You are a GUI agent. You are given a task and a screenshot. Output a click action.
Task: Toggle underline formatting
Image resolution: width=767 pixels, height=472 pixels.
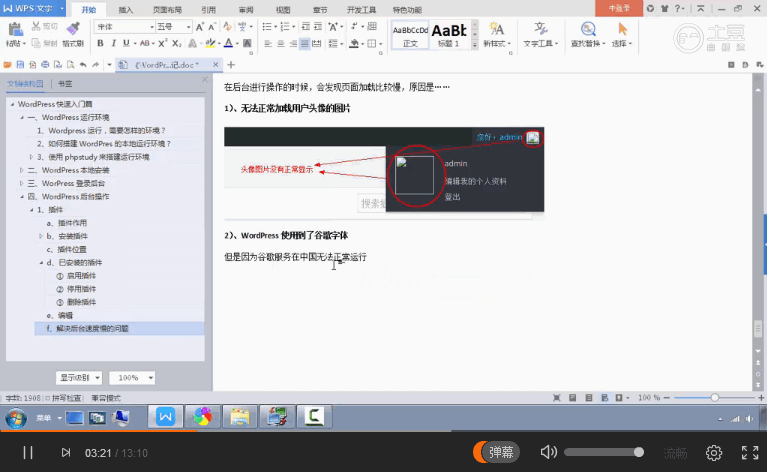coord(126,44)
